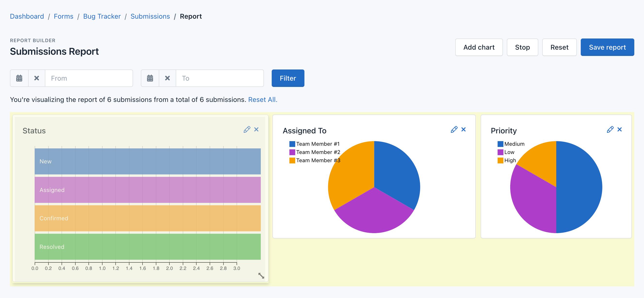
Task: Remove the Assigned To chart
Action: click(x=464, y=129)
